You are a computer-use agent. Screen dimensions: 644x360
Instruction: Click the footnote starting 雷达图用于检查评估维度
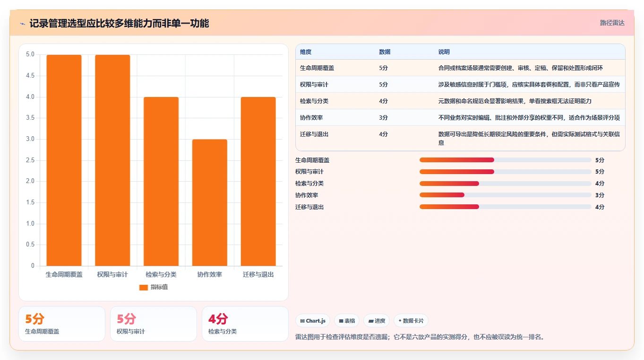tap(420, 337)
